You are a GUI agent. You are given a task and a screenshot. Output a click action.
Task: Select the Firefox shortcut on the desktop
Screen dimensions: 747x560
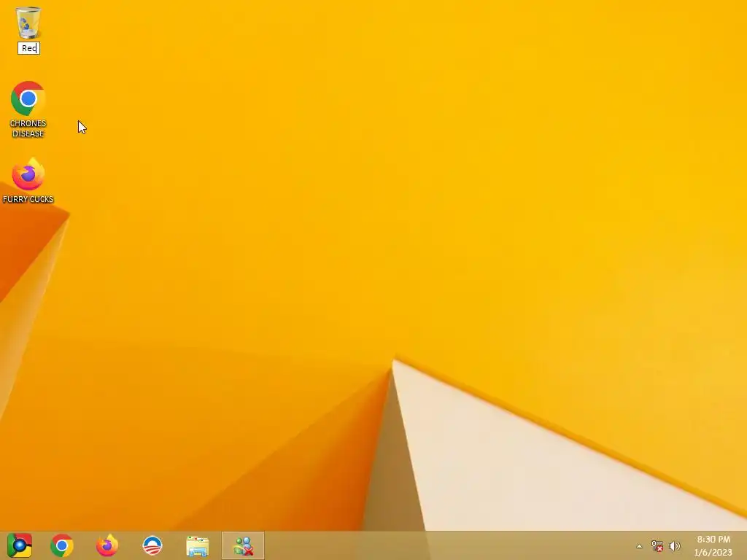coord(28,180)
